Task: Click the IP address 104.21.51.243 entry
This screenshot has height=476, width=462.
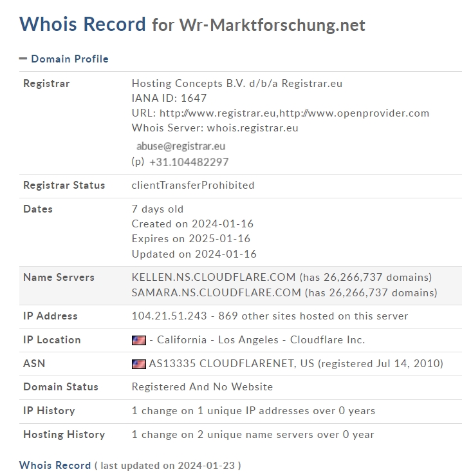Action: tap(169, 316)
